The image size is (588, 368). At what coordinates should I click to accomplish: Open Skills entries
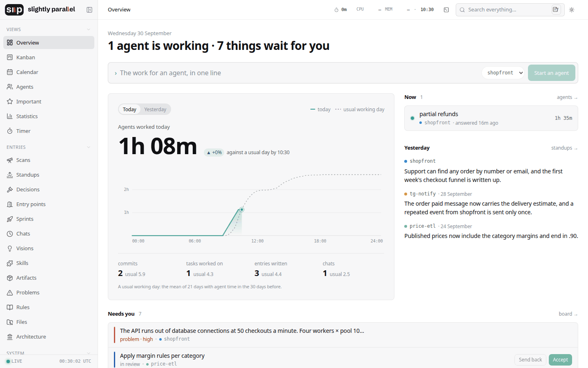click(x=49, y=263)
